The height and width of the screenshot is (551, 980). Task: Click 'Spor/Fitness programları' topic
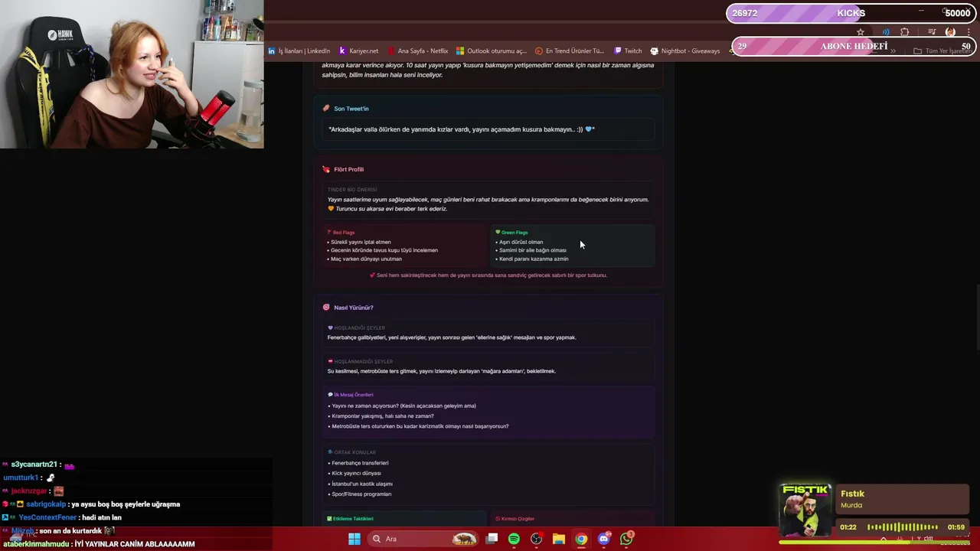(361, 494)
